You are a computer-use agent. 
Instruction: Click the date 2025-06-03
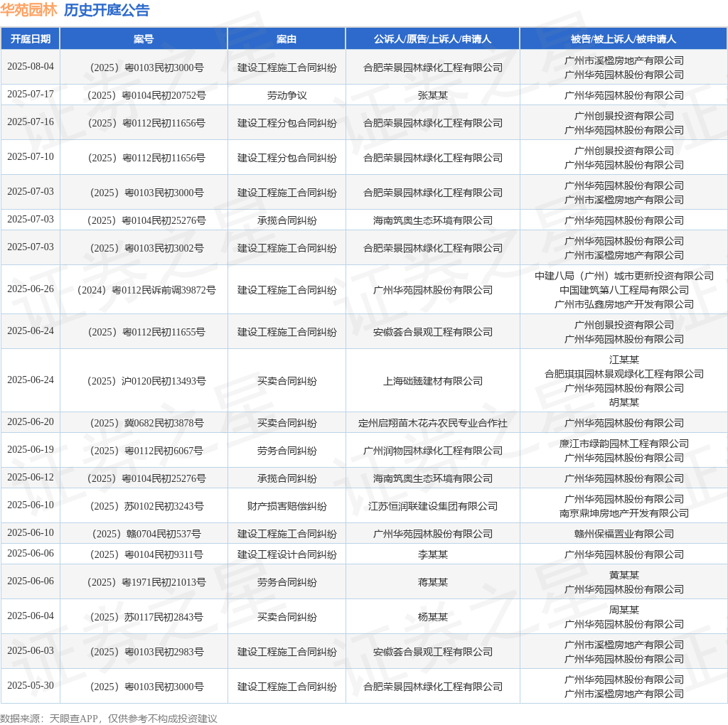click(31, 651)
